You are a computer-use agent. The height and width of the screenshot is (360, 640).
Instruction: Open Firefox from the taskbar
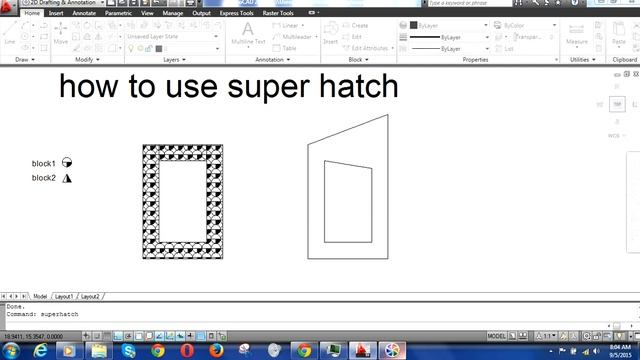coord(216,351)
